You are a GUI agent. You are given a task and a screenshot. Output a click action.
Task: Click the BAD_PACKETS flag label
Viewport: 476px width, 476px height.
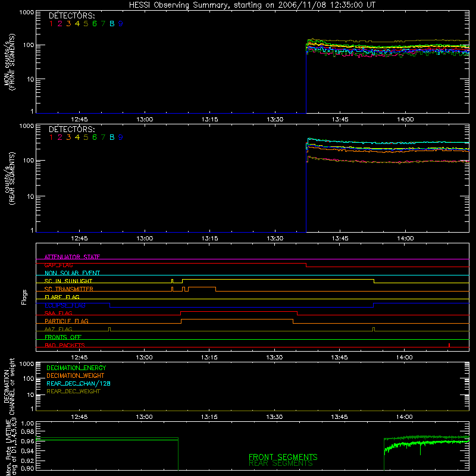tap(65, 345)
